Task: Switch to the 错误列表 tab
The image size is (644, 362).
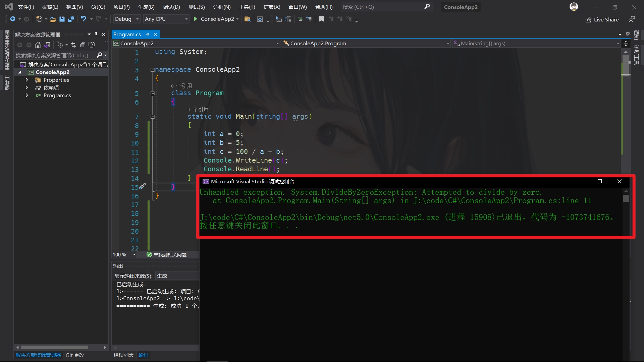Action: pyautogui.click(x=123, y=355)
